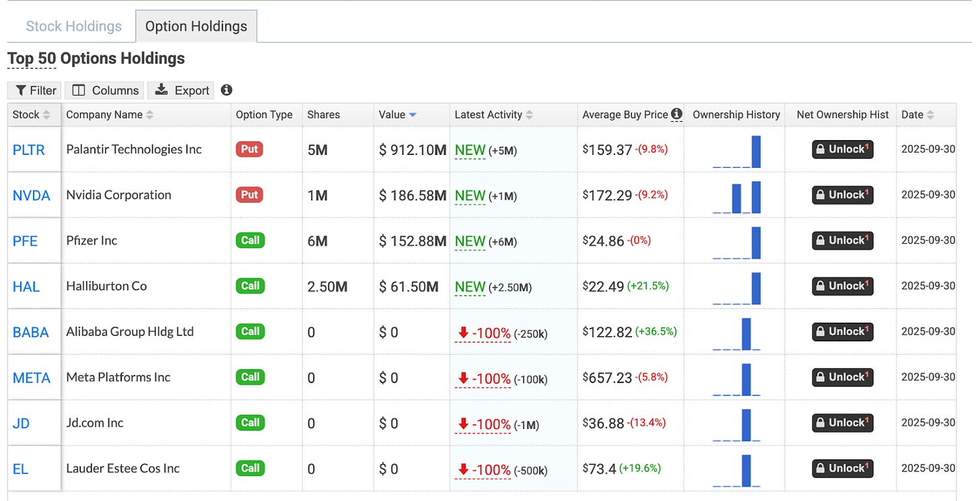Switch to the Stock Holdings tab
This screenshot has width=980, height=501.
pos(73,26)
